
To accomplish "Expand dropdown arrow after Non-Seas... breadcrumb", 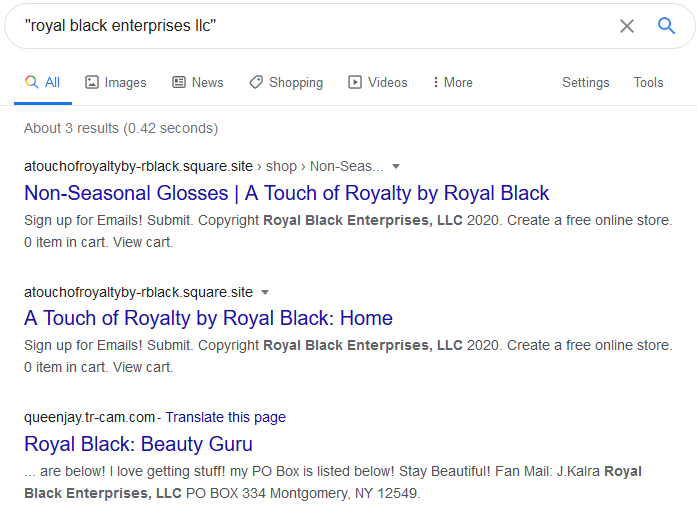I will (x=396, y=167).
